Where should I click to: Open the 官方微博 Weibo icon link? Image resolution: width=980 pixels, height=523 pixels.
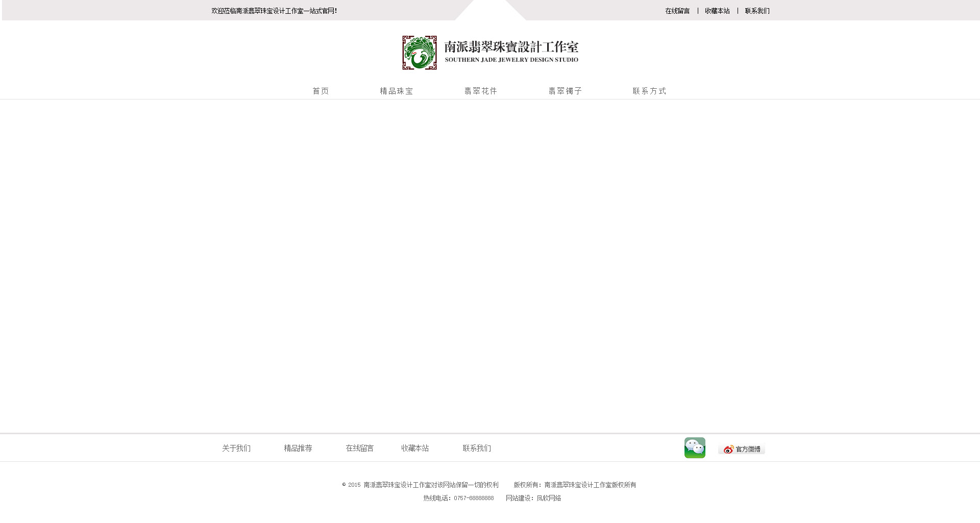click(x=742, y=449)
